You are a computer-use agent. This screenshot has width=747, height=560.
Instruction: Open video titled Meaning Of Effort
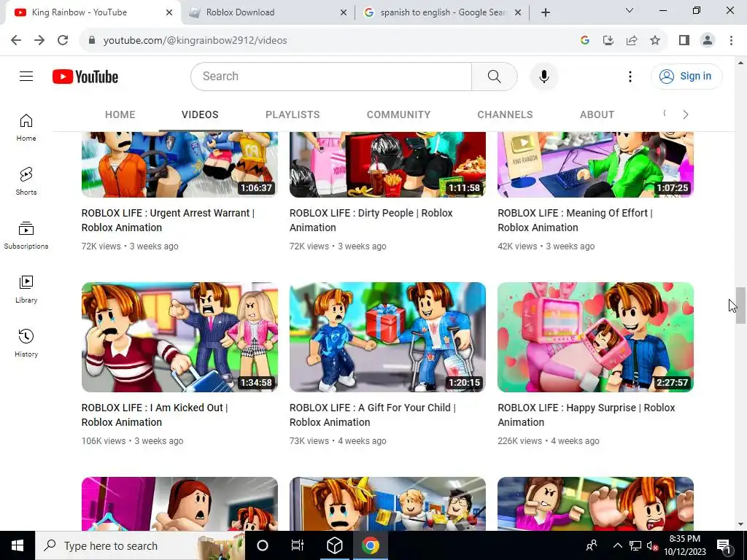(x=575, y=220)
